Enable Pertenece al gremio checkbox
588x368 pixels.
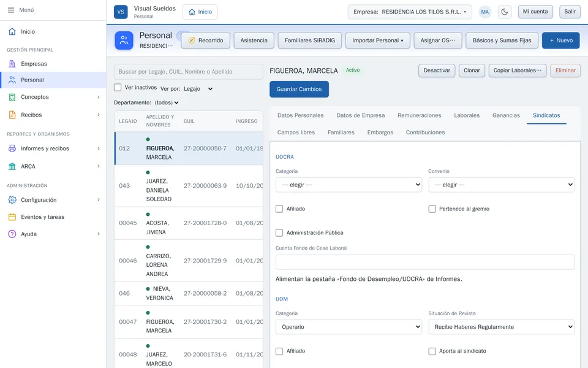coord(432,209)
